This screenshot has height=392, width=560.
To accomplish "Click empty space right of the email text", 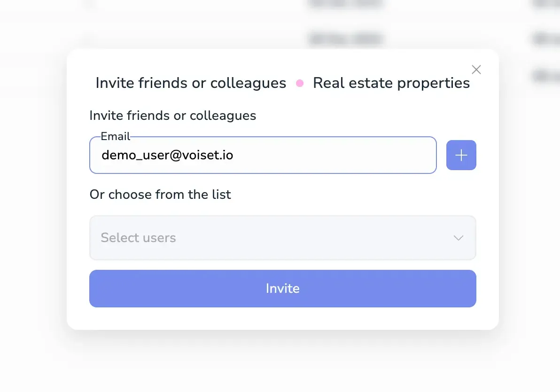I will click(x=338, y=155).
